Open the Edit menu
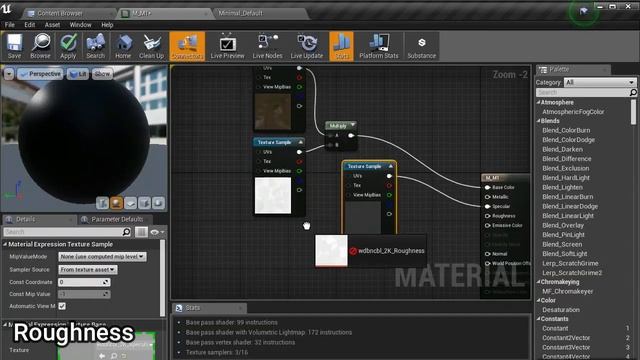The image size is (640, 360). click(30, 25)
